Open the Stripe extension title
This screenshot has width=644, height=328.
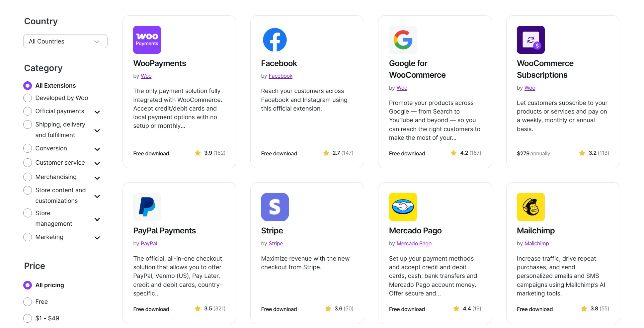tap(272, 231)
